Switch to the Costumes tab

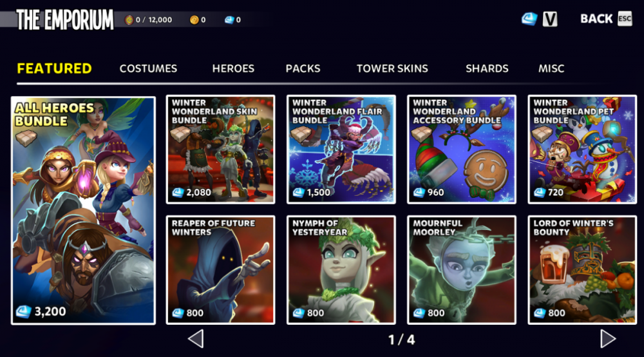(148, 68)
